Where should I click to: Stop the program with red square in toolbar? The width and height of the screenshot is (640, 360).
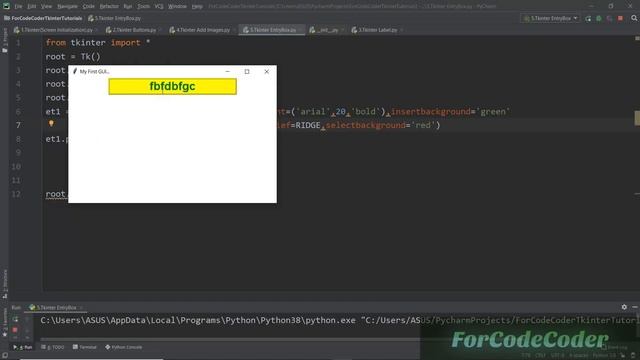620,18
